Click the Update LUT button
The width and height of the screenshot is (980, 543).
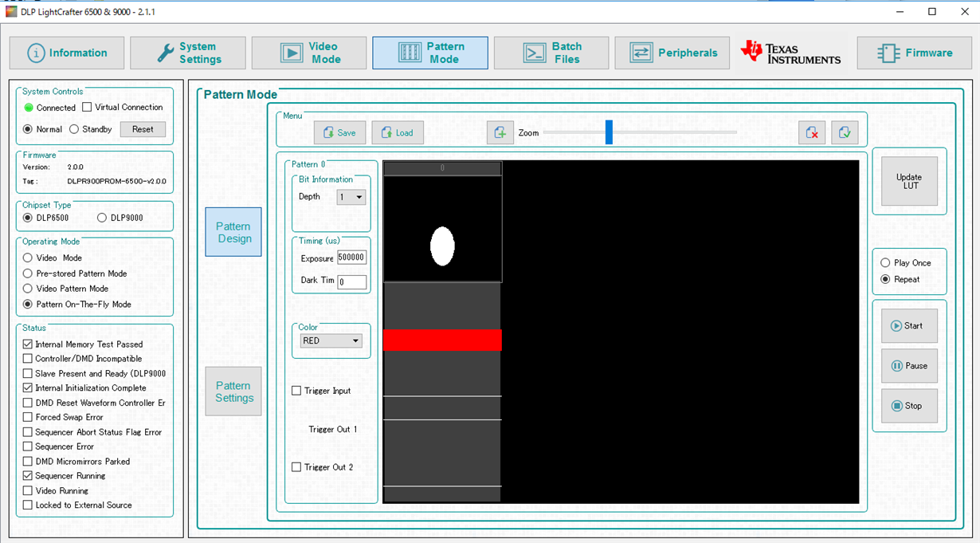[909, 181]
